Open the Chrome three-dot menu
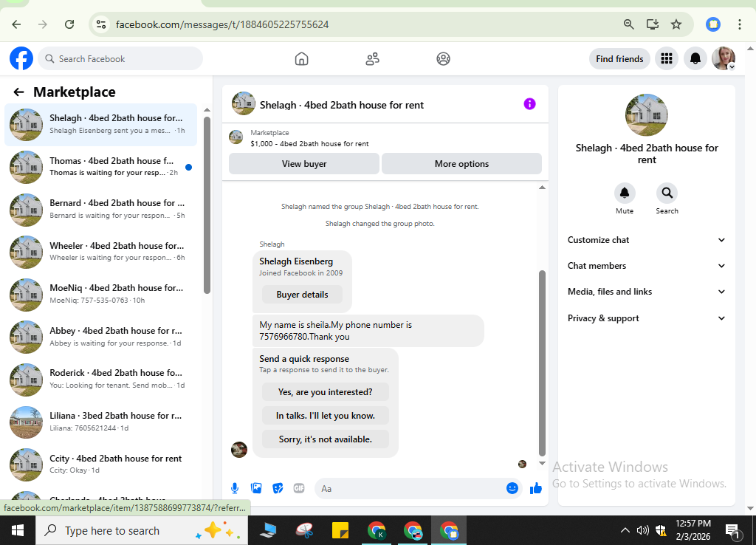Image resolution: width=756 pixels, height=545 pixels. 740,24
